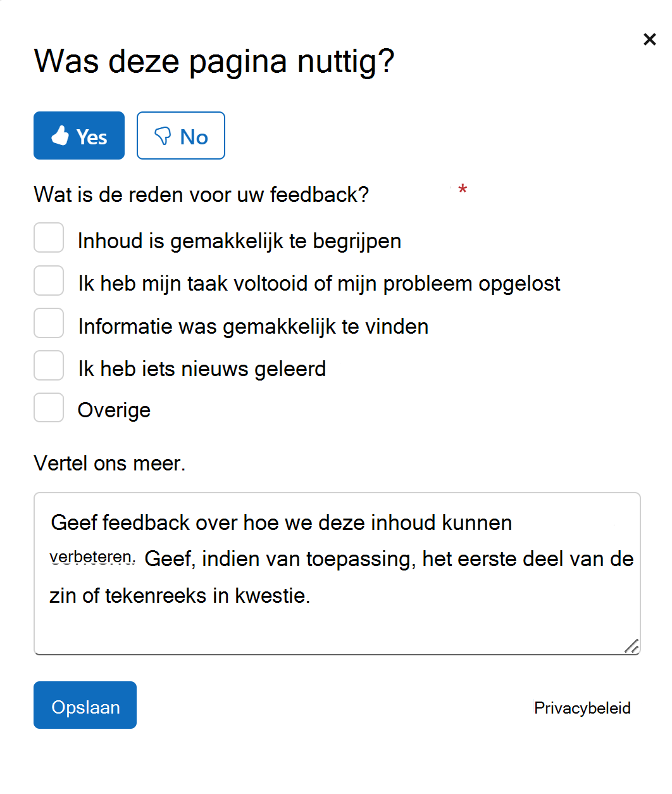This screenshot has width=672, height=794.
Task: Click the No feedback button
Action: [x=180, y=135]
